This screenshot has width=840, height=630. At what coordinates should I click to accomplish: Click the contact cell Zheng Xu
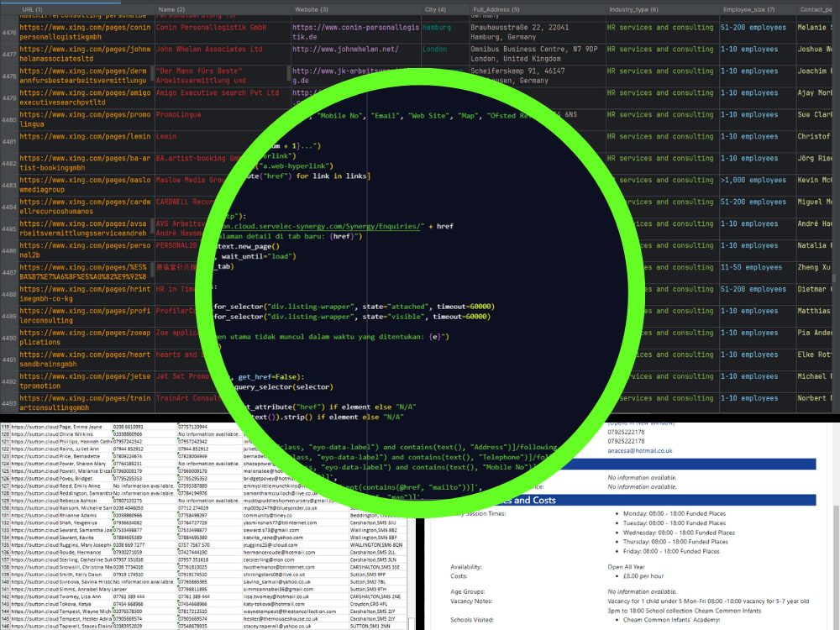pos(814,268)
